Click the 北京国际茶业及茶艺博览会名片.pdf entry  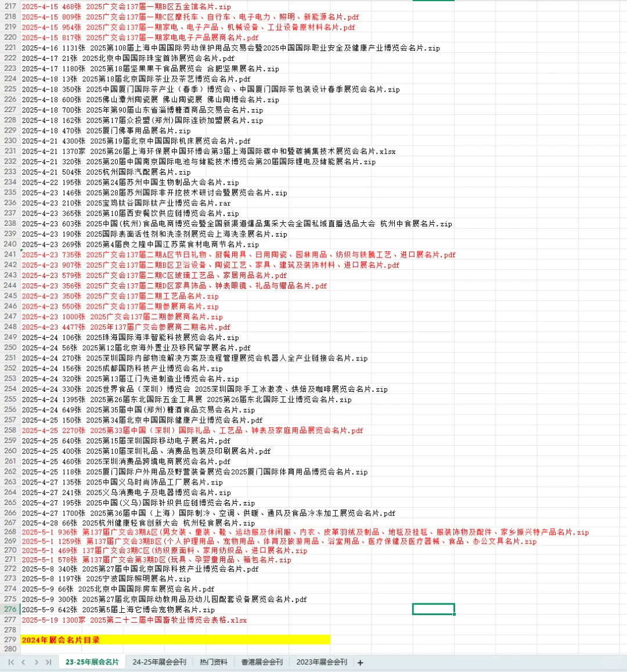(x=136, y=79)
